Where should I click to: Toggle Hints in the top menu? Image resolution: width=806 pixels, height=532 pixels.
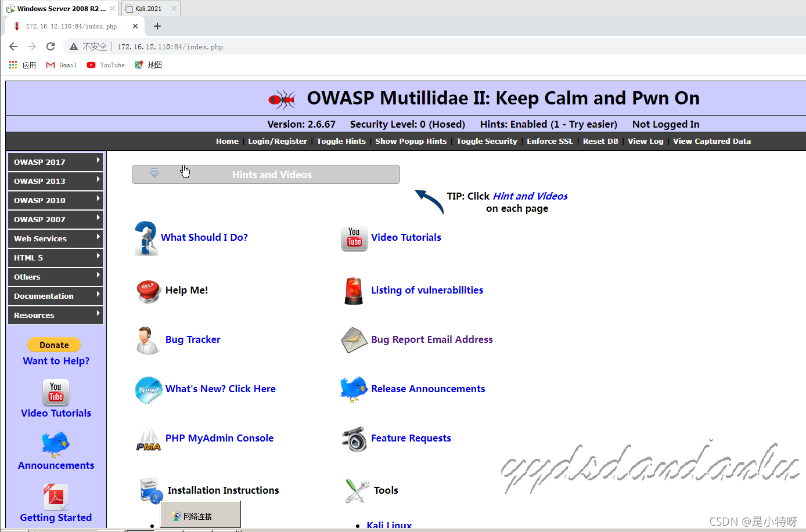coord(341,141)
